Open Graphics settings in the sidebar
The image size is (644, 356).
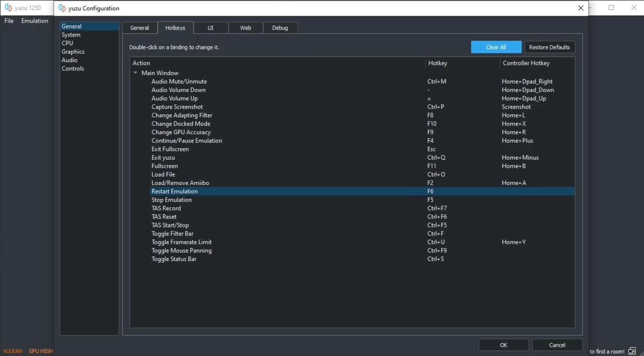tap(89, 52)
